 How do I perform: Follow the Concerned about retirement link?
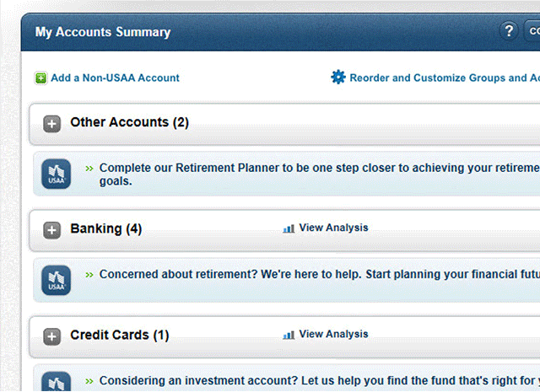click(319, 274)
